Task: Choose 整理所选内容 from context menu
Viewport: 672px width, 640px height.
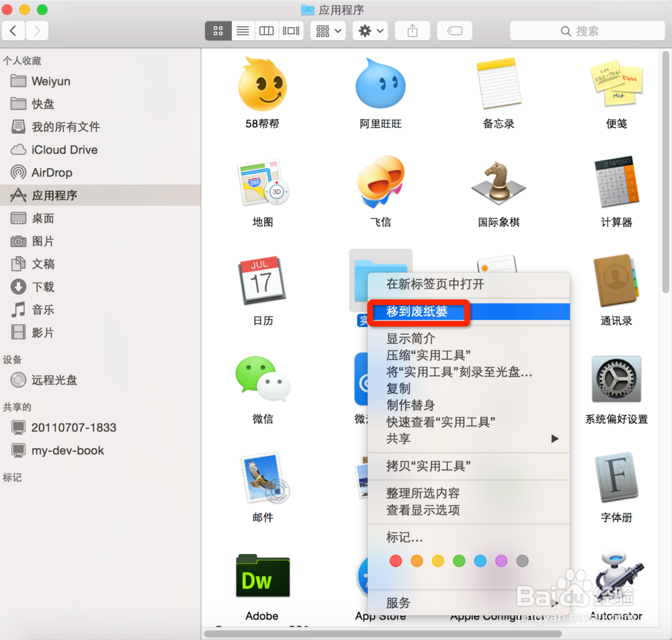Action: click(469, 493)
